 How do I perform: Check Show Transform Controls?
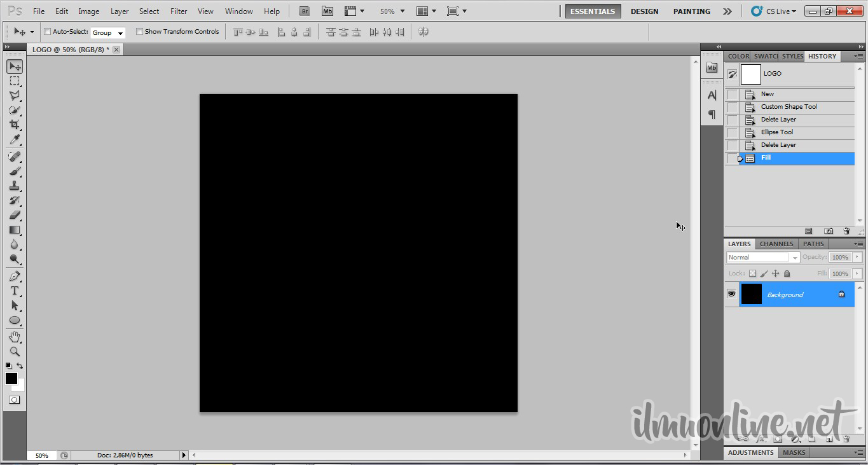pos(140,32)
